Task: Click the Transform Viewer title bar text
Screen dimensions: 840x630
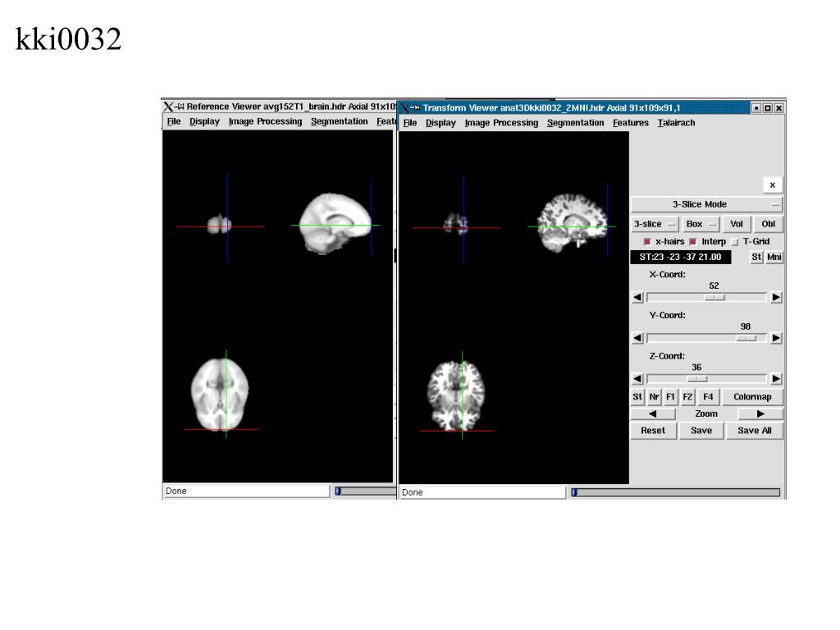Action: click(551, 108)
